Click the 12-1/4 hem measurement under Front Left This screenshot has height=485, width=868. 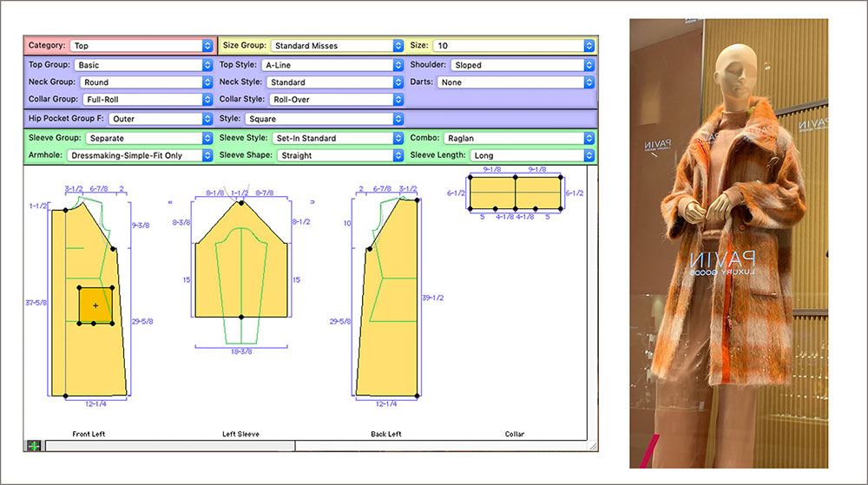[x=95, y=404]
